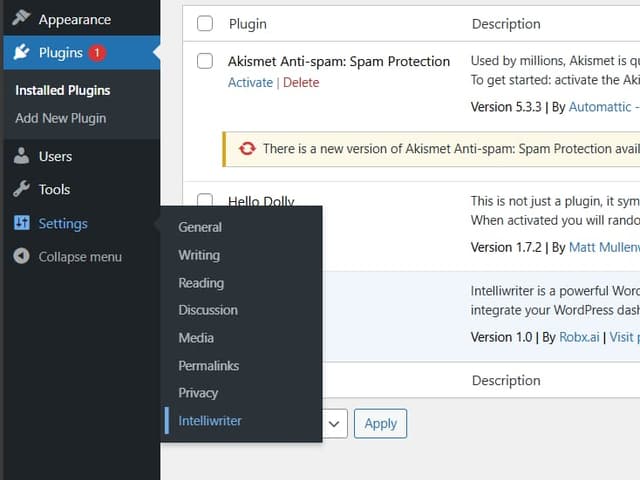Go to Installed Plugins
Image resolution: width=640 pixels, height=480 pixels.
coord(63,90)
